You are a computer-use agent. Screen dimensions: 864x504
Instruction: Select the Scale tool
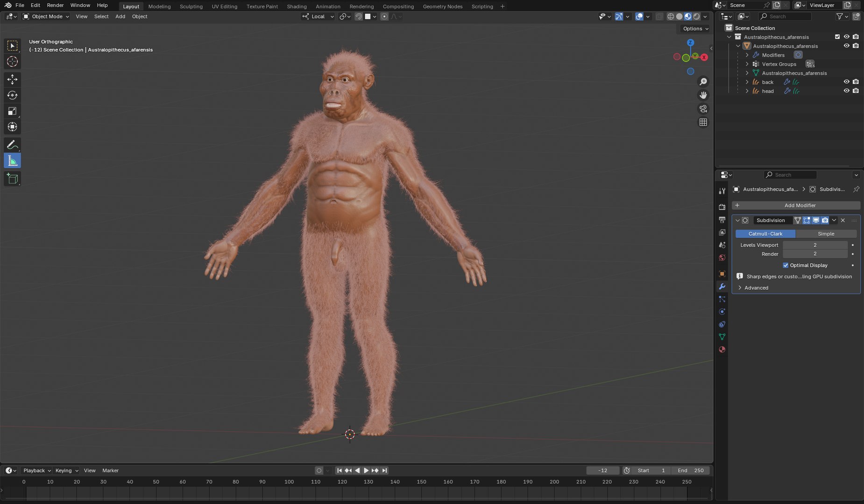coord(13,111)
